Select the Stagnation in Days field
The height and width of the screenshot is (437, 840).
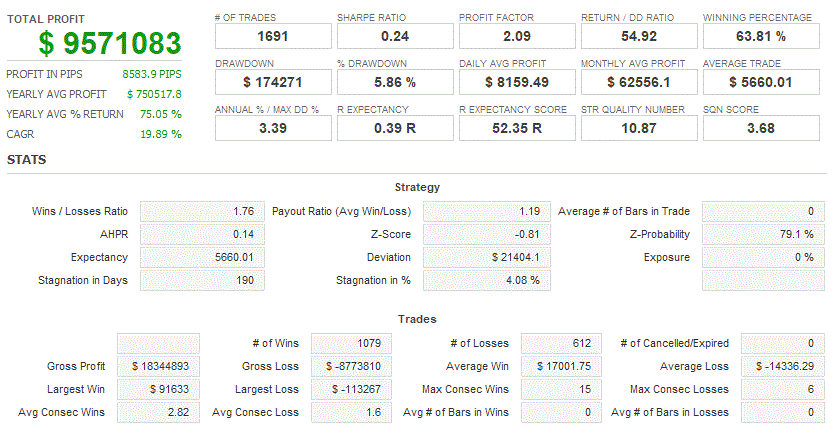[x=202, y=280]
